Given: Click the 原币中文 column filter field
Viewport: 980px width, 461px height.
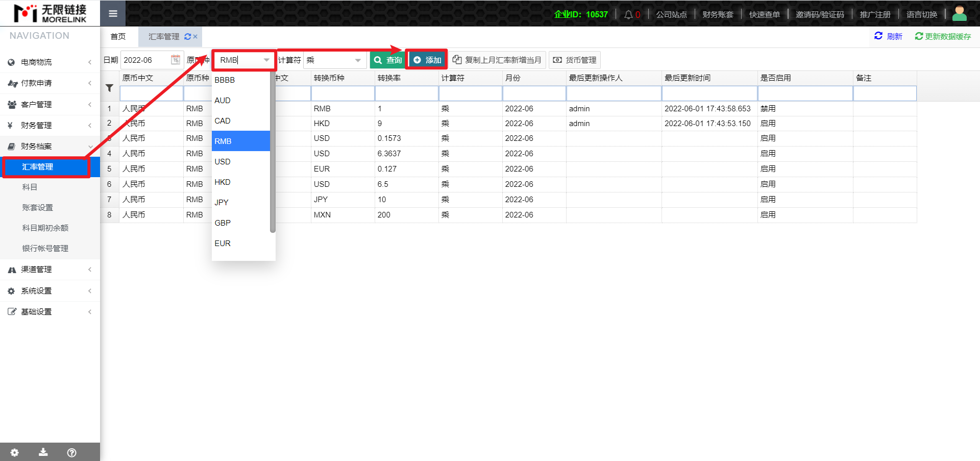Looking at the screenshot, I should 152,93.
